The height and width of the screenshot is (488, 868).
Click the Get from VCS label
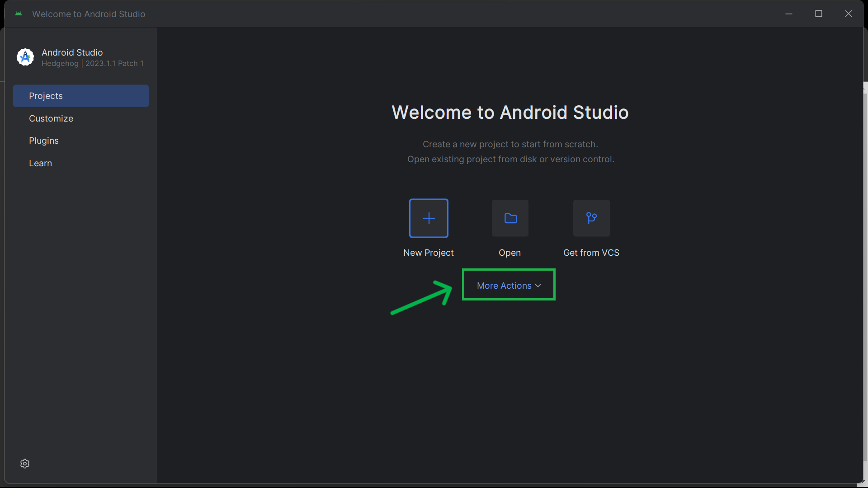click(x=591, y=253)
